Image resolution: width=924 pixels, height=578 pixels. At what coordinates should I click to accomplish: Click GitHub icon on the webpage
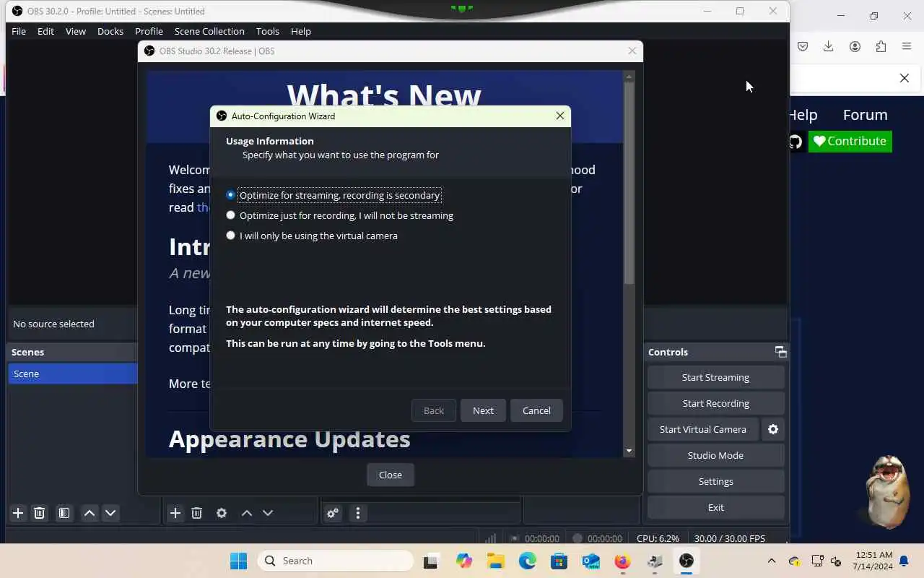tap(796, 142)
